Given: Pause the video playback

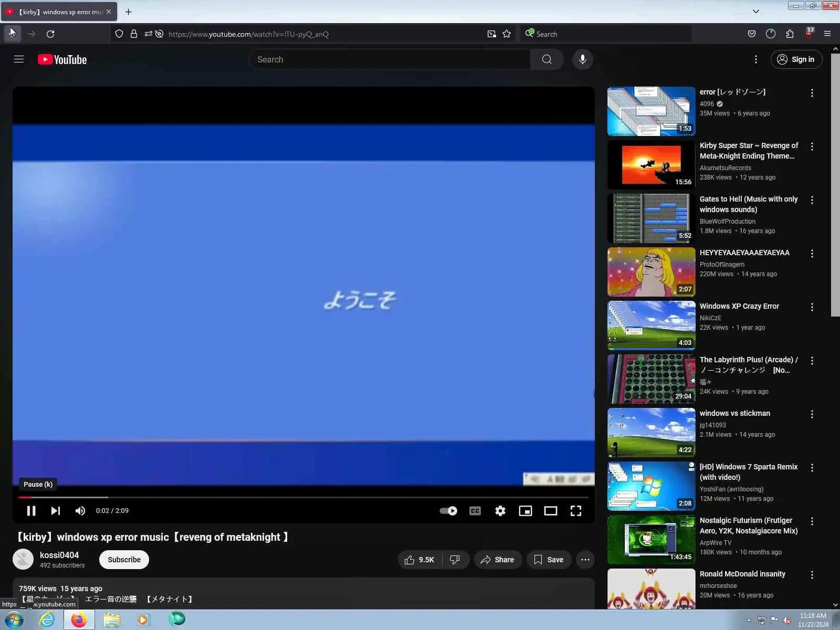Looking at the screenshot, I should [31, 511].
